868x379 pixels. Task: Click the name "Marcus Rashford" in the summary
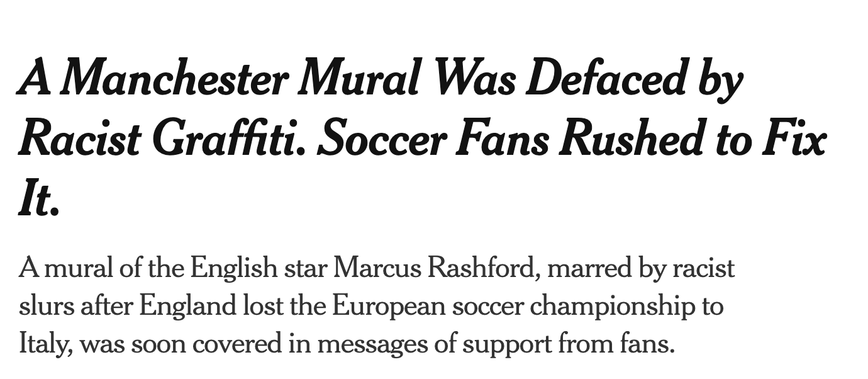[433, 269]
